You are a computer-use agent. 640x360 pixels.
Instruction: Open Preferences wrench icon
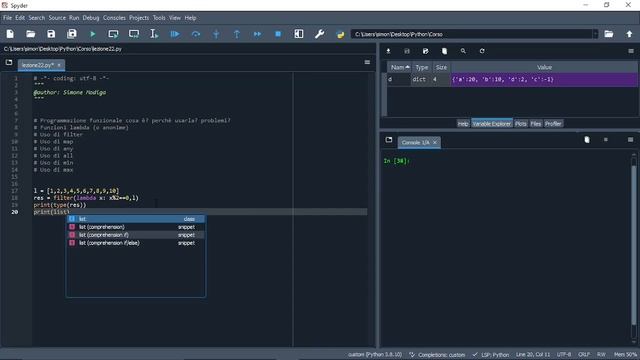tap(320, 34)
